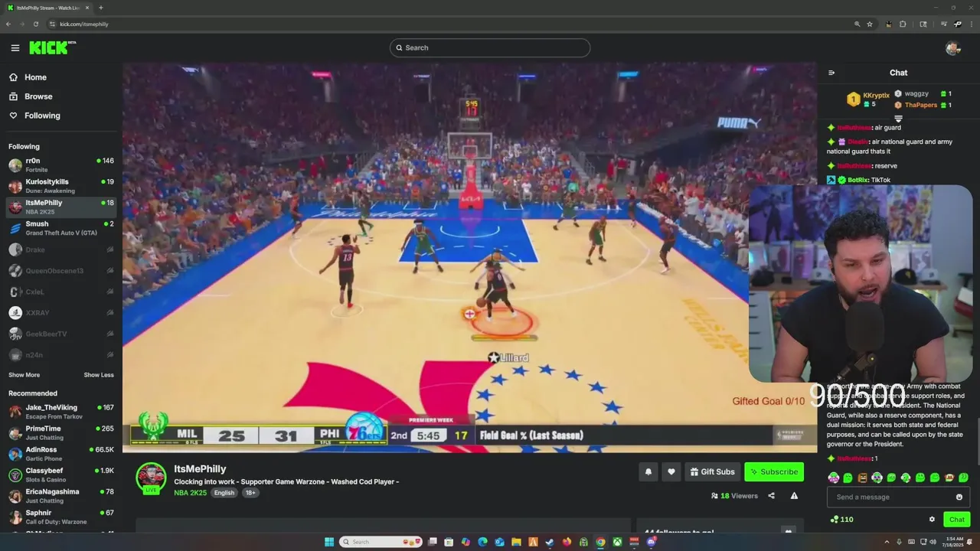
Task: Open EricaNagashima recommended channel
Action: pyautogui.click(x=61, y=496)
